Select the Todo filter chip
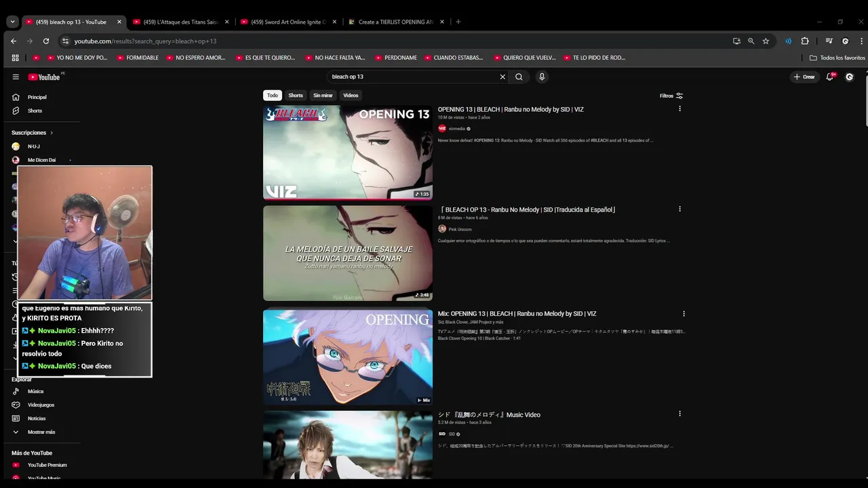Screen dimensions: 868x488 pos(273,96)
